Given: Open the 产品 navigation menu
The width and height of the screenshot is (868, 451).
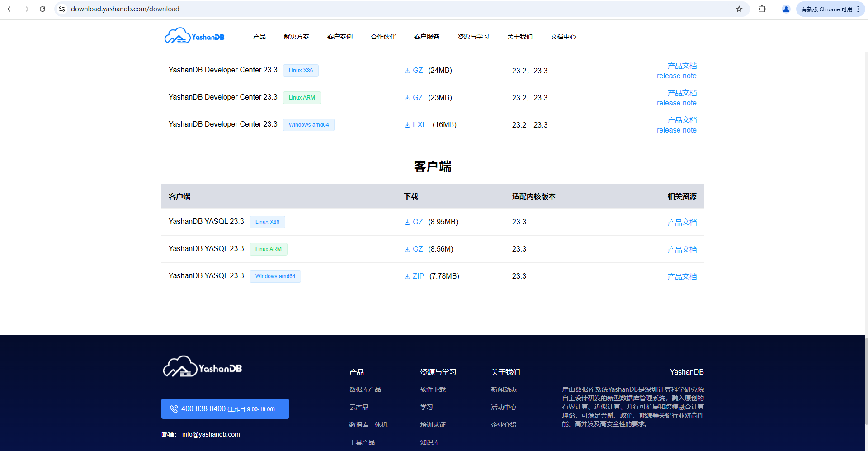Looking at the screenshot, I should click(259, 37).
